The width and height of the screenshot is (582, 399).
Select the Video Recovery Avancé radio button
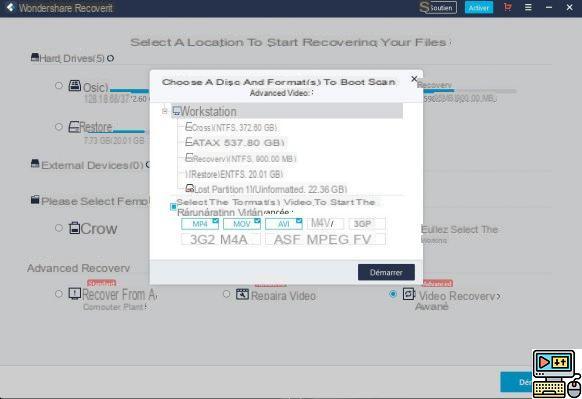[393, 294]
